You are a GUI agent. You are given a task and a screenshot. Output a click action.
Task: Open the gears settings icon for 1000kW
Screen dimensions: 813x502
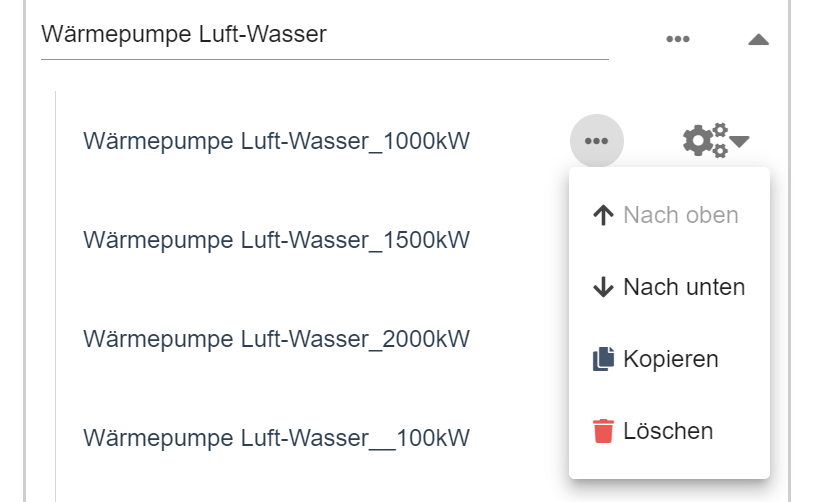pyautogui.click(x=705, y=141)
